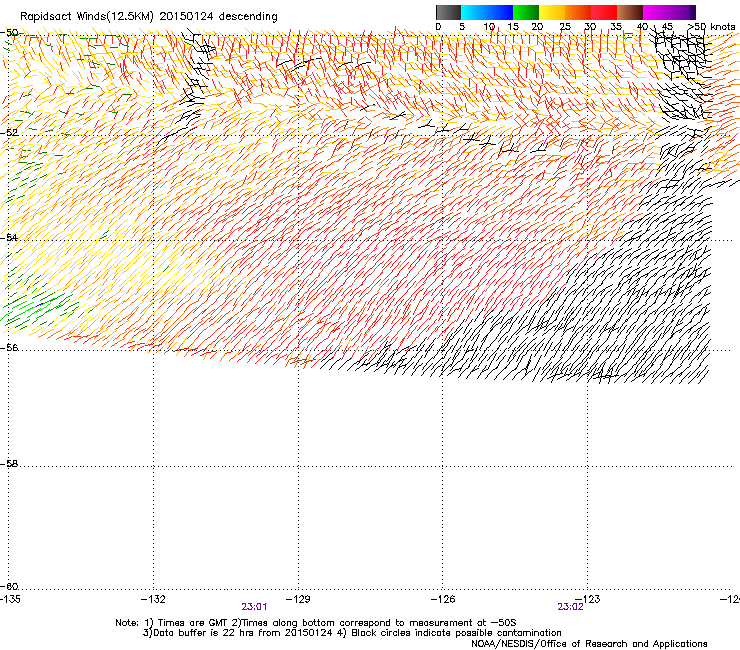Click the latitude label -56
The height and width of the screenshot is (650, 740).
coord(9,348)
